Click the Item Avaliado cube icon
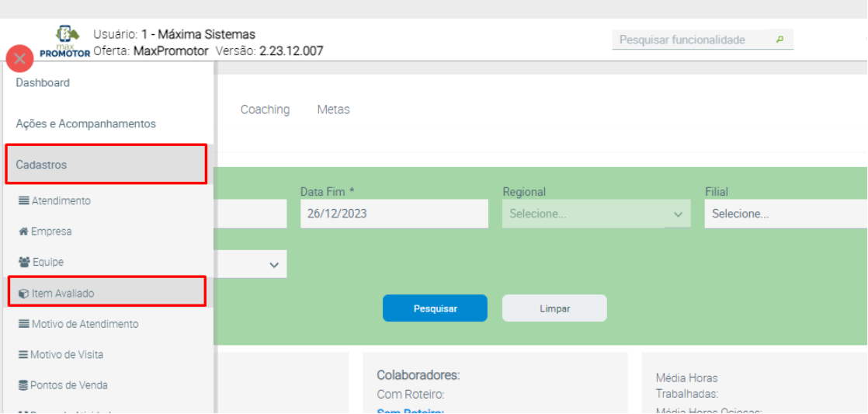The width and height of the screenshot is (868, 414). click(x=24, y=294)
